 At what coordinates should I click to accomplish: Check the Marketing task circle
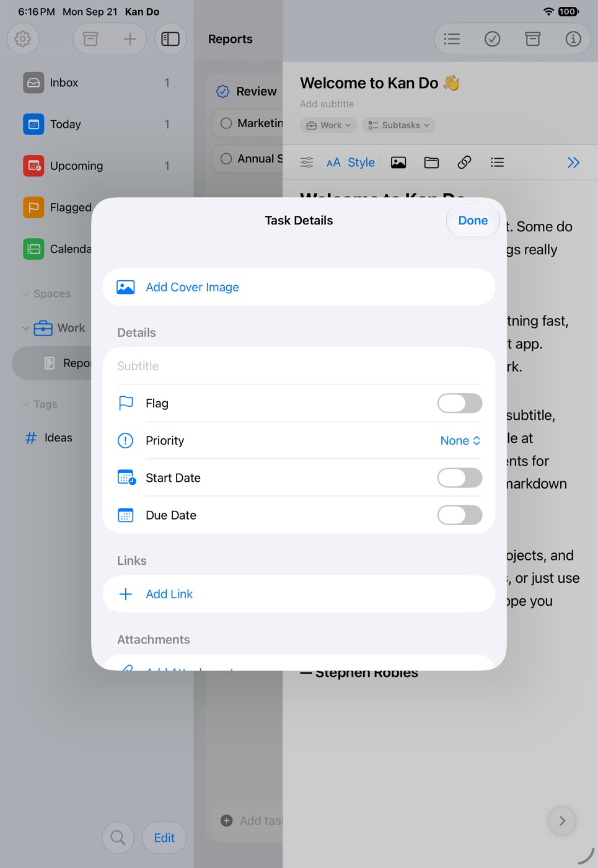(226, 123)
